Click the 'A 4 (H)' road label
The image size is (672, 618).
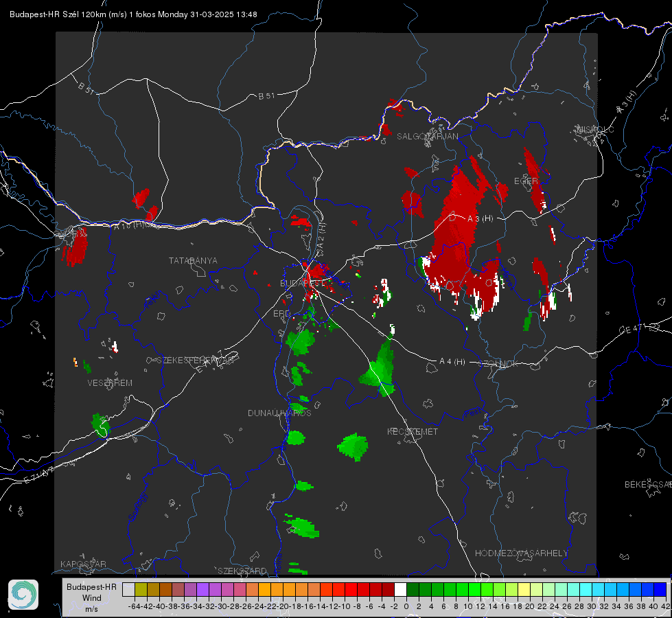pos(452,362)
